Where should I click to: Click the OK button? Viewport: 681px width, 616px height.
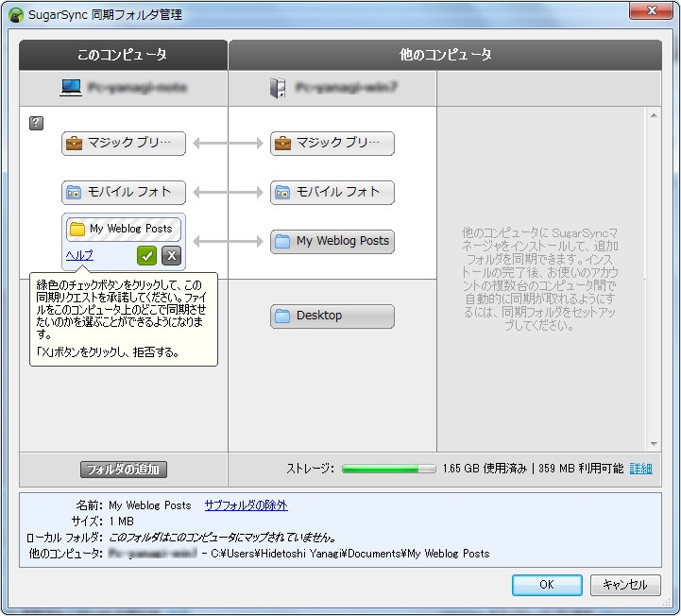[x=547, y=585]
